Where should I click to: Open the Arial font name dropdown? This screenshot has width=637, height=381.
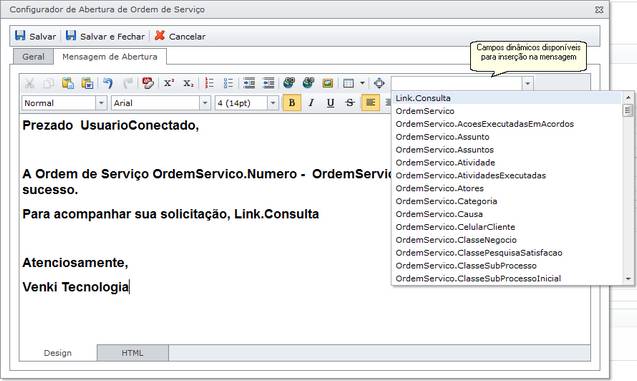[205, 103]
